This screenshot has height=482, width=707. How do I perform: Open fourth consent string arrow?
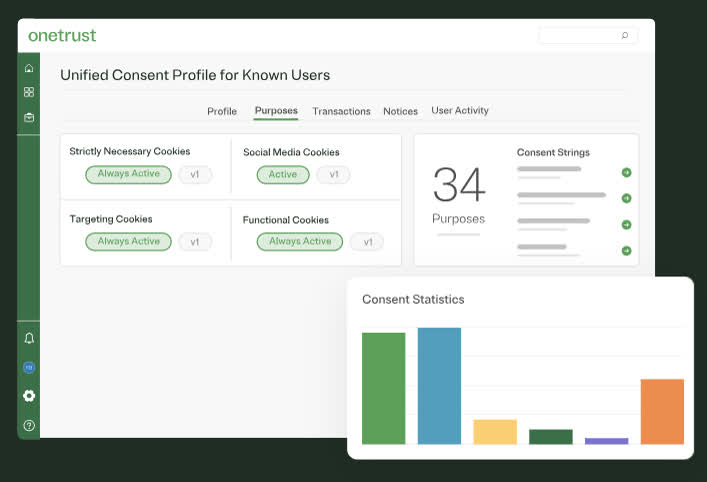coord(626,251)
